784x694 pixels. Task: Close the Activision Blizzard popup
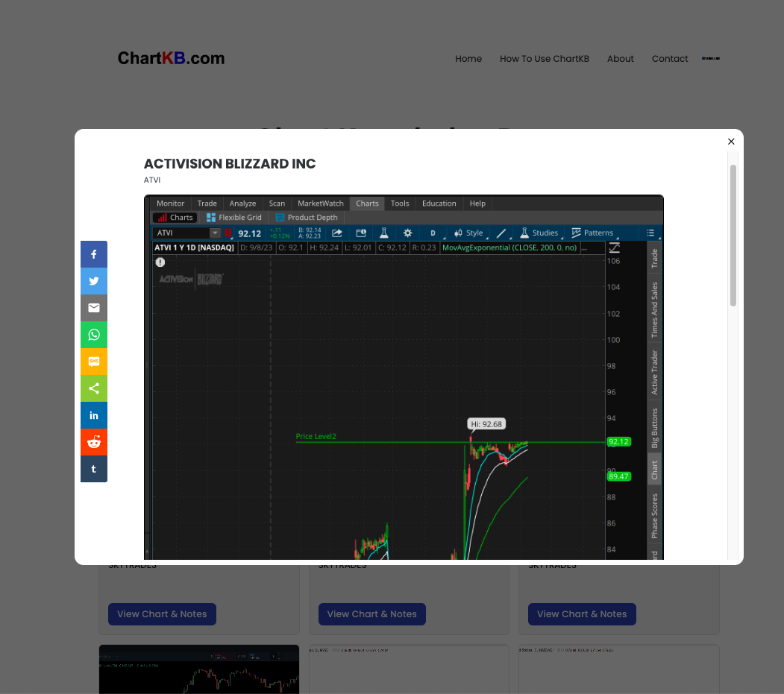[x=731, y=142]
